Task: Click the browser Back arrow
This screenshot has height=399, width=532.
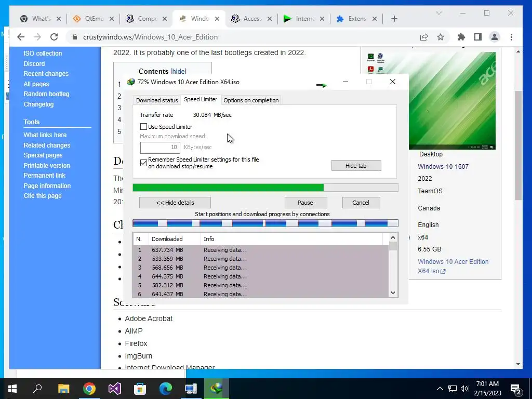Action: point(21,37)
